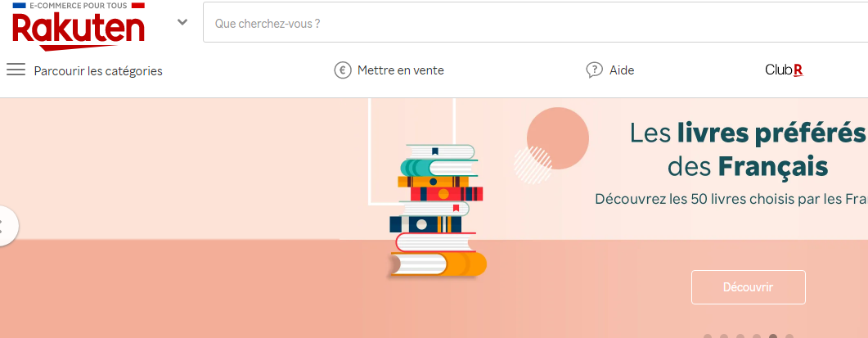Viewport: 868px width, 338px height.
Task: Visit the ClubR loyalty program logo
Action: pos(784,70)
